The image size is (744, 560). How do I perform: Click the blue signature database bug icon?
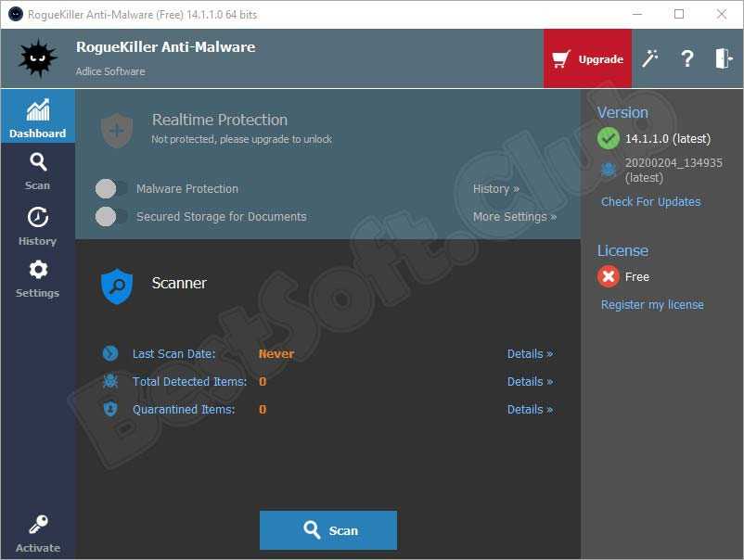[x=608, y=169]
